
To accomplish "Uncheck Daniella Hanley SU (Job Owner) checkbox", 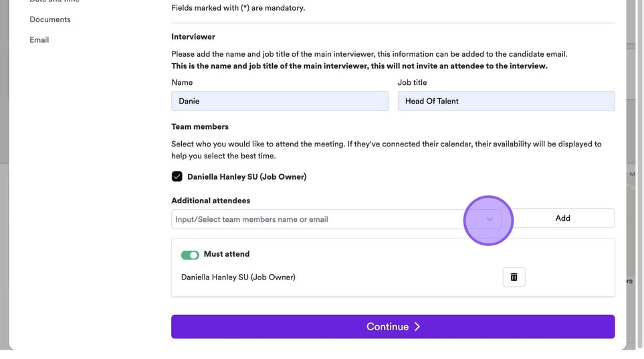I will pos(177,177).
